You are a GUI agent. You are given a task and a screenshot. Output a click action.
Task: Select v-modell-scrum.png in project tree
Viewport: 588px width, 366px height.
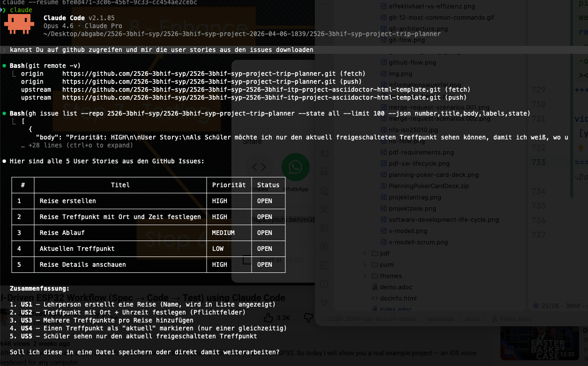coord(418,242)
